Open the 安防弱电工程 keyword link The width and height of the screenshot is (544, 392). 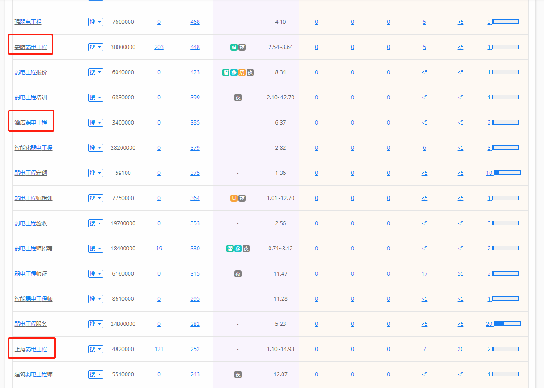[31, 47]
